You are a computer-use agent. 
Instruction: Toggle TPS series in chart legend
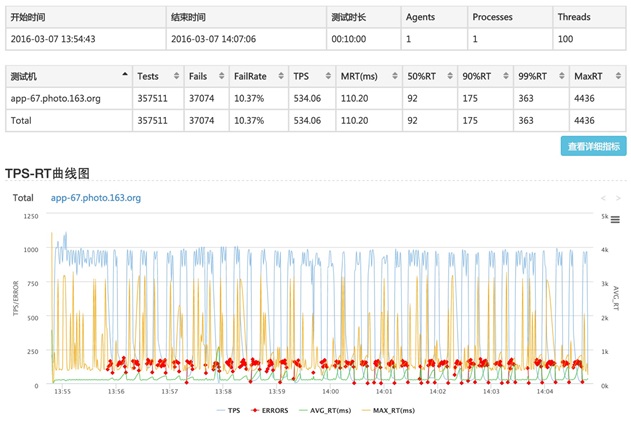tap(228, 411)
